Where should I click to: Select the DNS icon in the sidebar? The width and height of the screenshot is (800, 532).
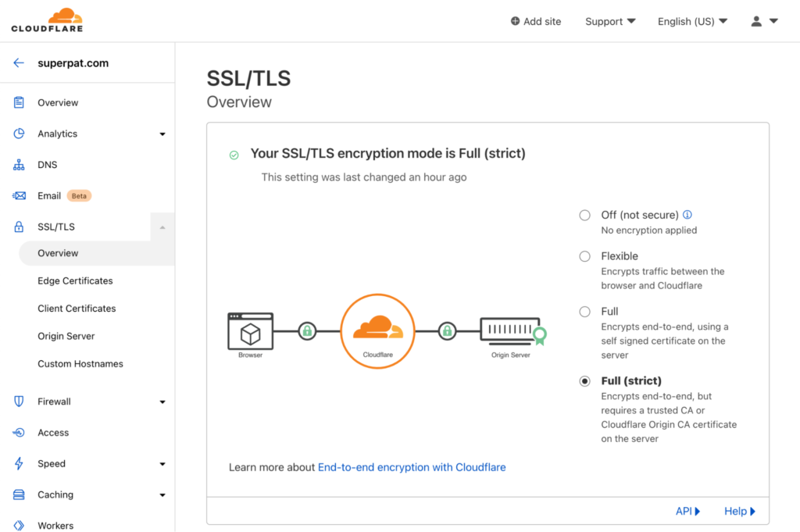click(18, 164)
